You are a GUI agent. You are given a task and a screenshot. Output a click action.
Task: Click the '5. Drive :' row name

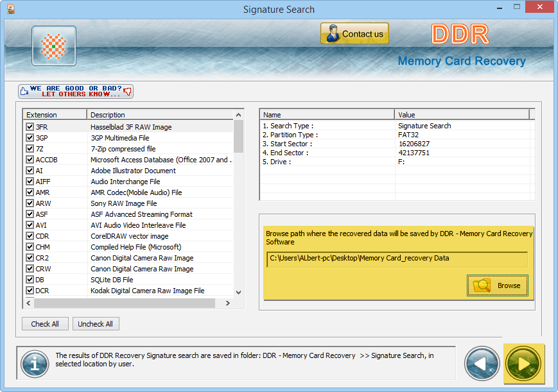pyautogui.click(x=277, y=162)
